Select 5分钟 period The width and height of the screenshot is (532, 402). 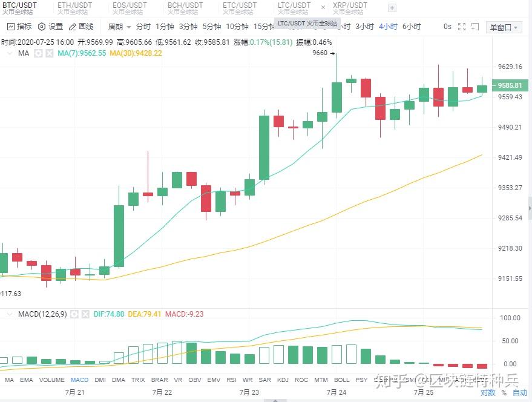pos(212,27)
